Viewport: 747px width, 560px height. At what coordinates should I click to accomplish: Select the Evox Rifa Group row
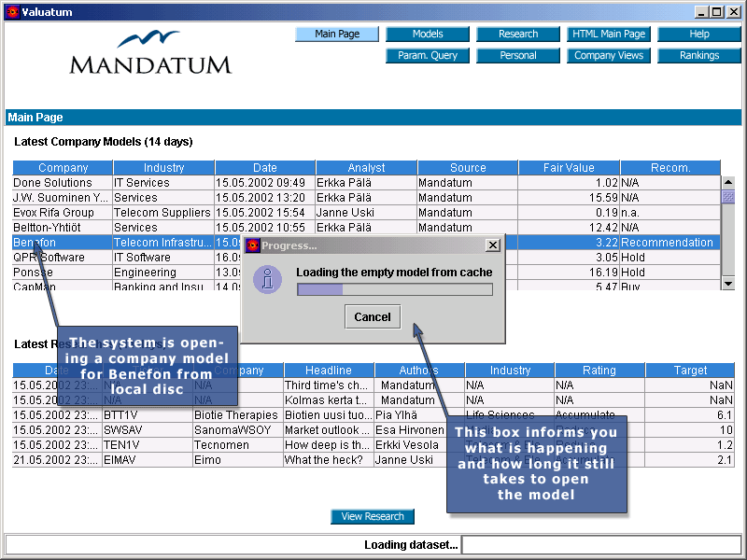point(366,213)
